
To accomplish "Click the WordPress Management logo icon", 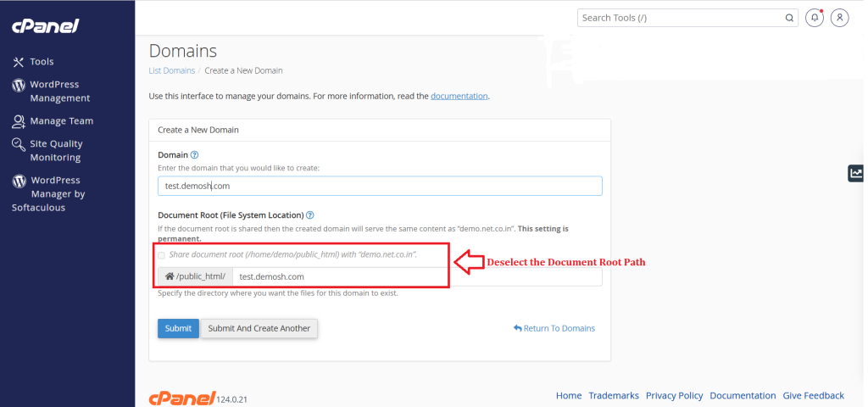I will (19, 86).
